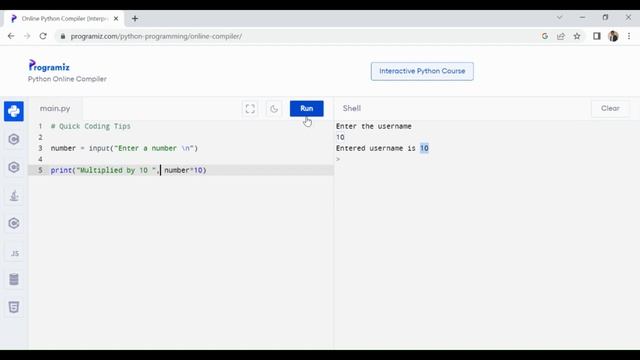
Task: Click the 'Shell' panel label
Action: point(351,109)
